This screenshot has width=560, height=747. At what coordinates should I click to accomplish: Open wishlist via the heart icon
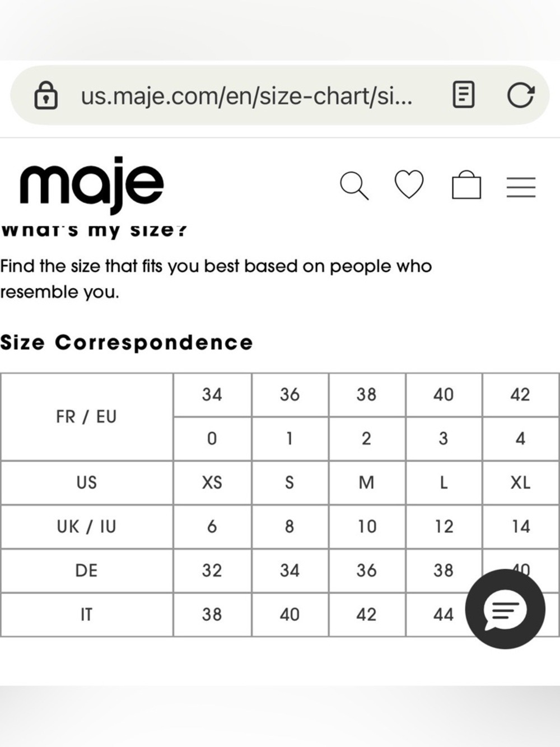pyautogui.click(x=409, y=184)
